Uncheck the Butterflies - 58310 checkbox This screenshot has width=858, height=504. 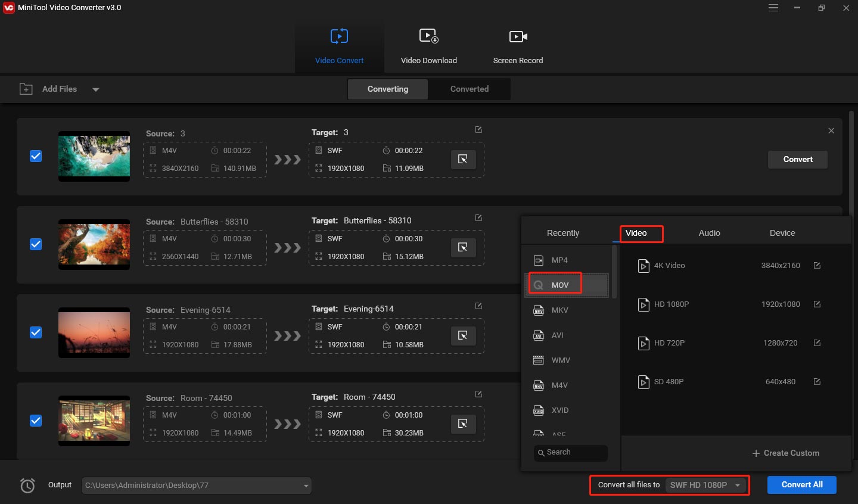click(x=36, y=244)
